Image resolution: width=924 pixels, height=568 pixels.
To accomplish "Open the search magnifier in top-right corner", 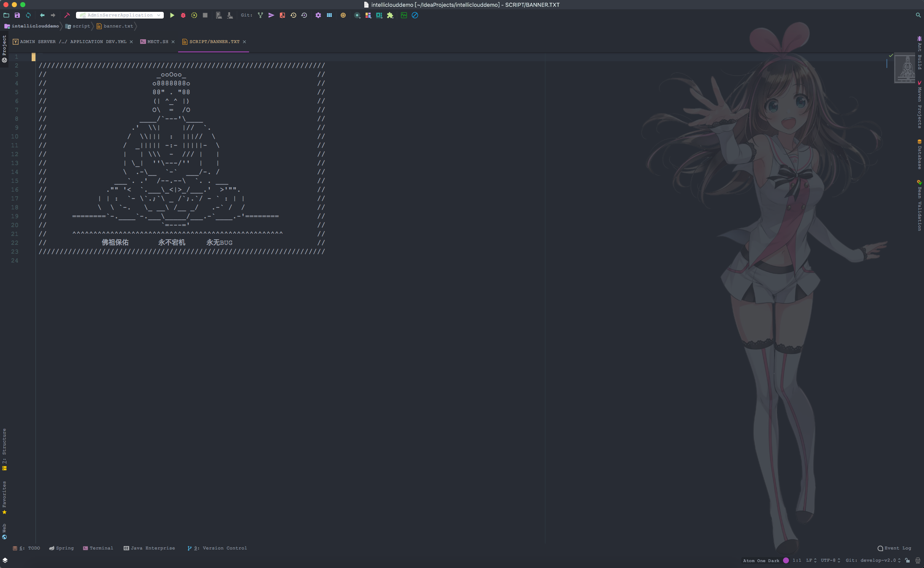I will point(918,15).
